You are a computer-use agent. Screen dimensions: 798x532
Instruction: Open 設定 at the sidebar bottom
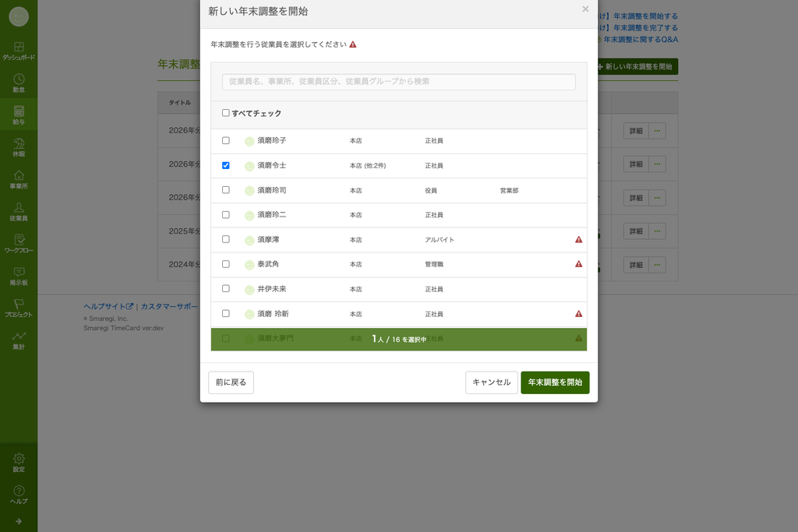(x=19, y=463)
